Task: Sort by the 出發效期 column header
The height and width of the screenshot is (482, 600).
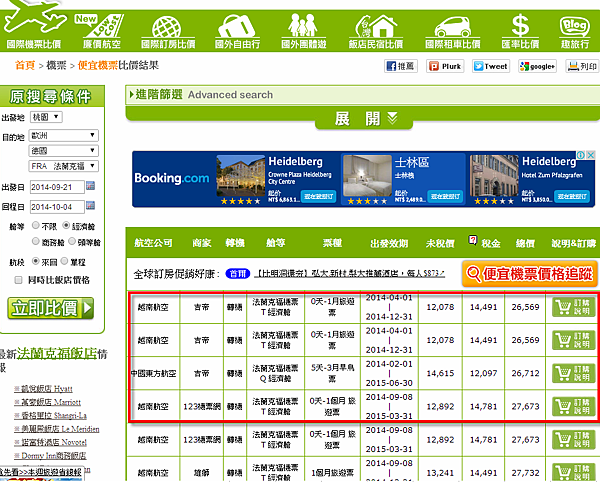Action: (x=389, y=243)
